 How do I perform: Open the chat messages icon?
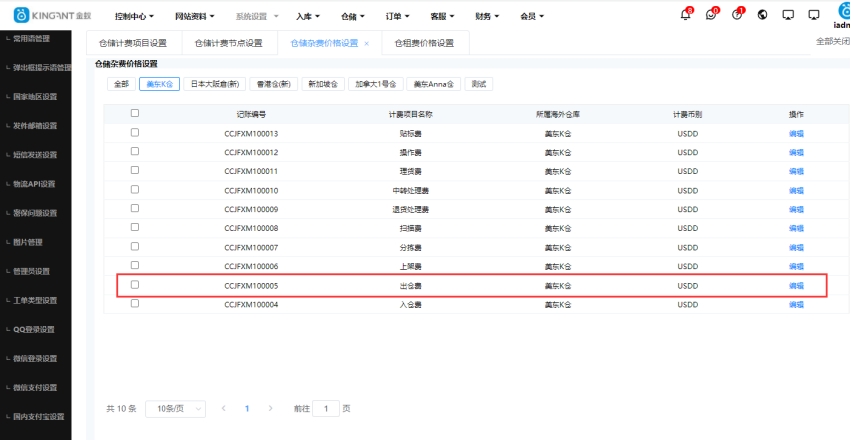[x=711, y=15]
